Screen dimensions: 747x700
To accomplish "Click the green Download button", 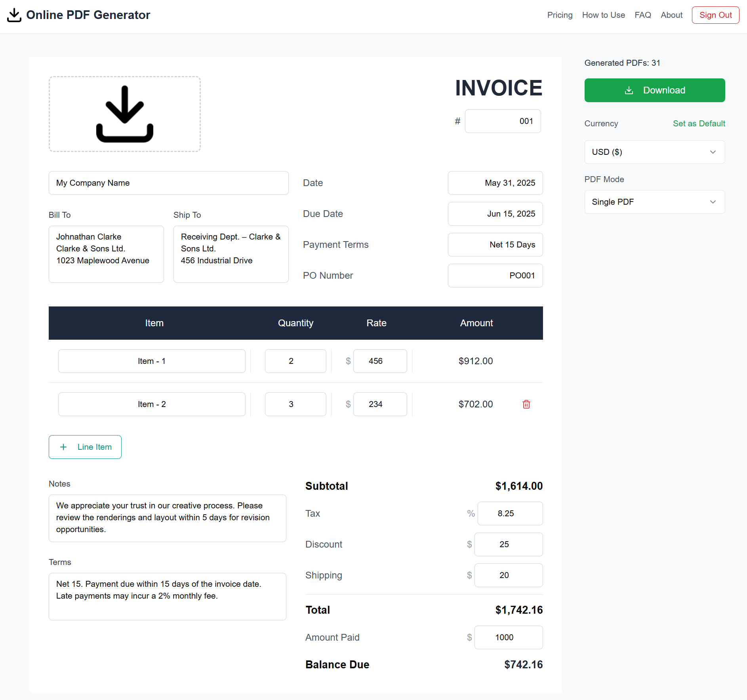I will coord(655,90).
